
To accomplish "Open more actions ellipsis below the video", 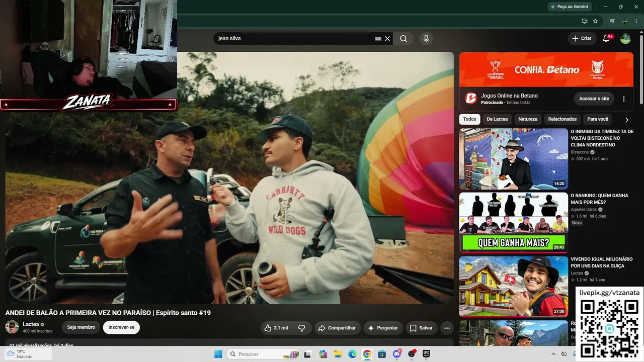I will tap(446, 328).
